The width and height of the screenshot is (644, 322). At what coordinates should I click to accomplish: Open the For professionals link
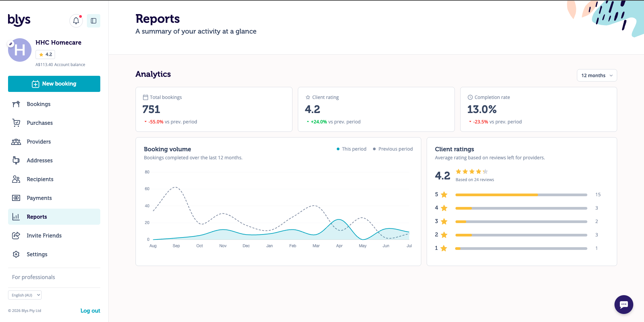pos(34,277)
